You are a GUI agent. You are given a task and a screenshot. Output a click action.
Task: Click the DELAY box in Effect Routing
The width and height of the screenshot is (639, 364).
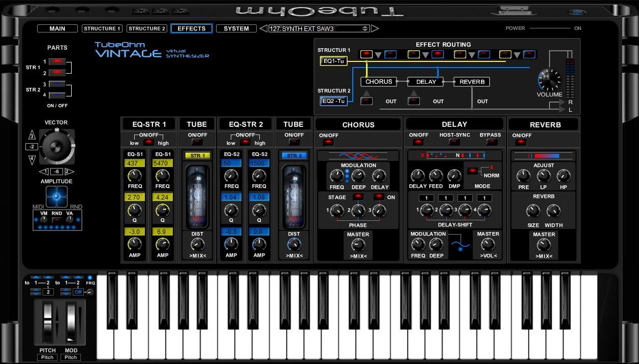(x=426, y=82)
